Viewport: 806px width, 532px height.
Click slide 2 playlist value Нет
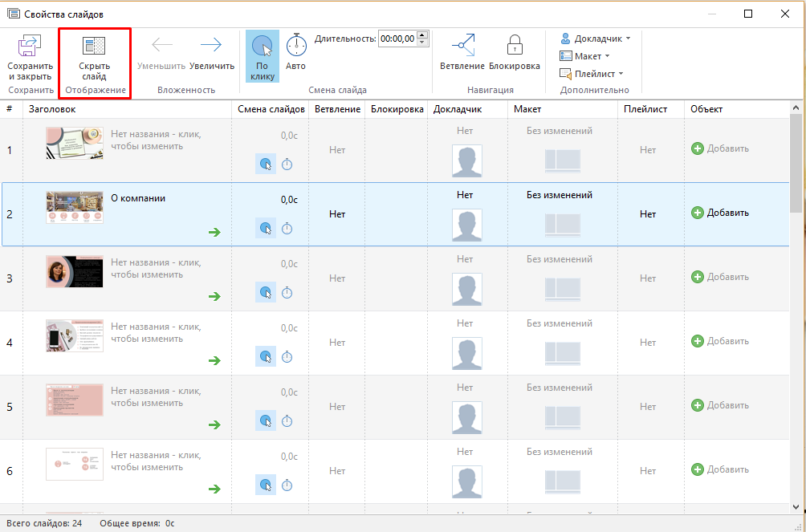coord(648,214)
